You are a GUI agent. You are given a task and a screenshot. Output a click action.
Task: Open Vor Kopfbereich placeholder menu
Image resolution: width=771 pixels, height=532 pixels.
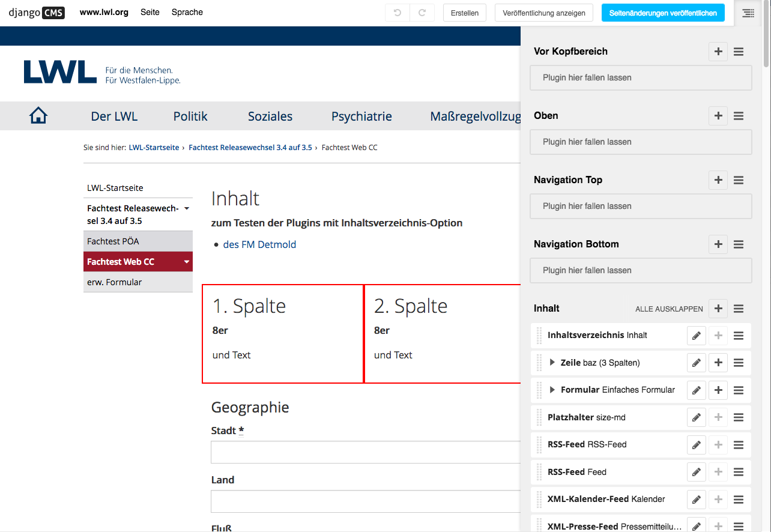point(739,52)
